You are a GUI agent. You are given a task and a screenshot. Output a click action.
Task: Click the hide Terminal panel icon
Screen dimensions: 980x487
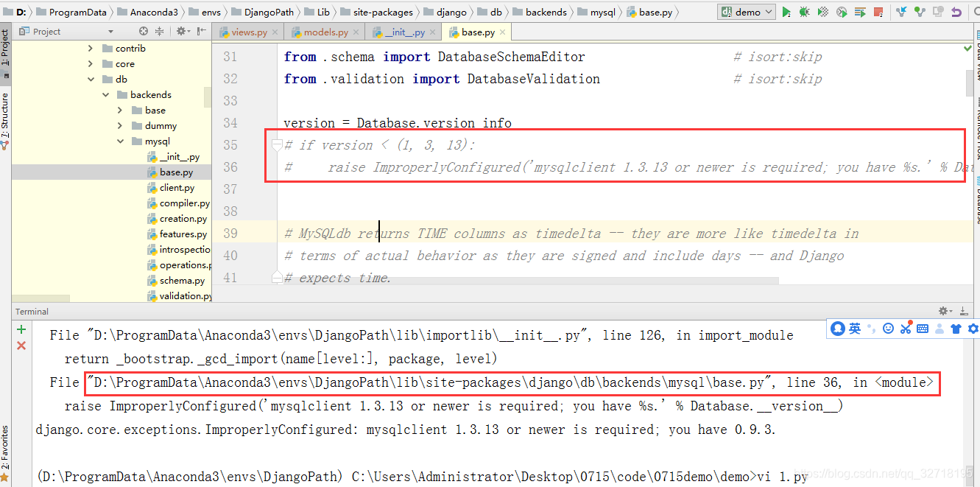tap(963, 311)
